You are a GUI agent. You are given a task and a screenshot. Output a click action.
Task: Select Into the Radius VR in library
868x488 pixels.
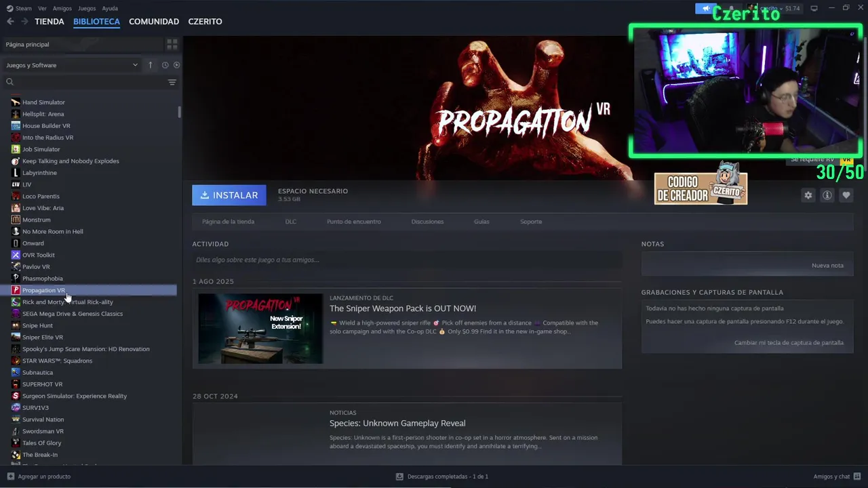[x=47, y=138]
